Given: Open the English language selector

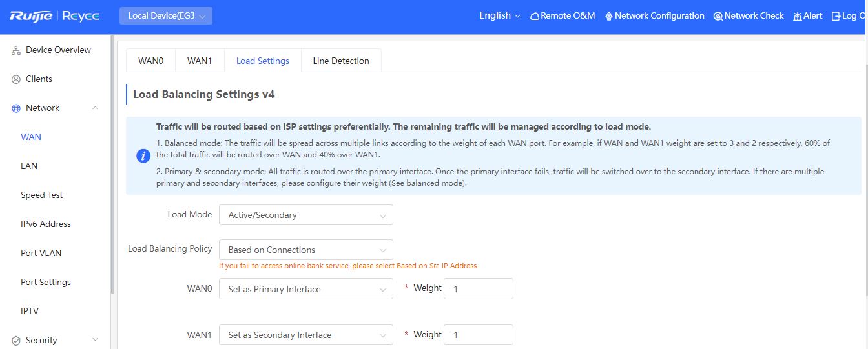Looking at the screenshot, I should (x=500, y=15).
